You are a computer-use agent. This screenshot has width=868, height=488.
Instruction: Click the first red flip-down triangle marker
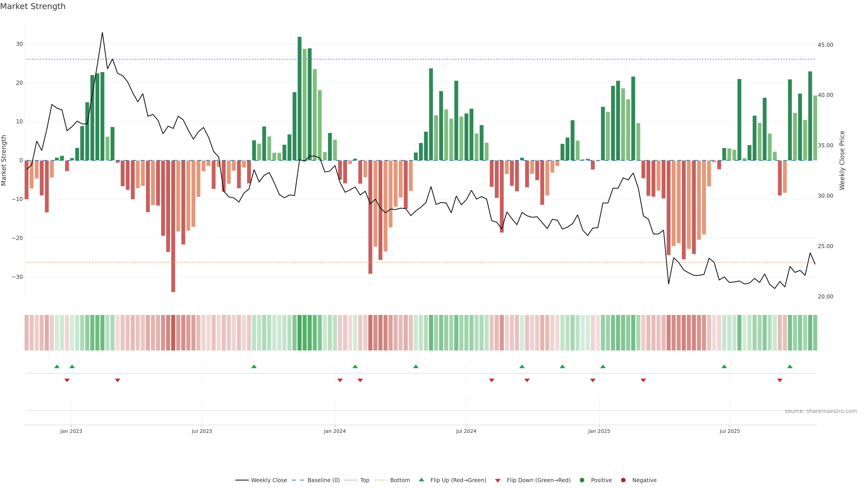pos(67,380)
